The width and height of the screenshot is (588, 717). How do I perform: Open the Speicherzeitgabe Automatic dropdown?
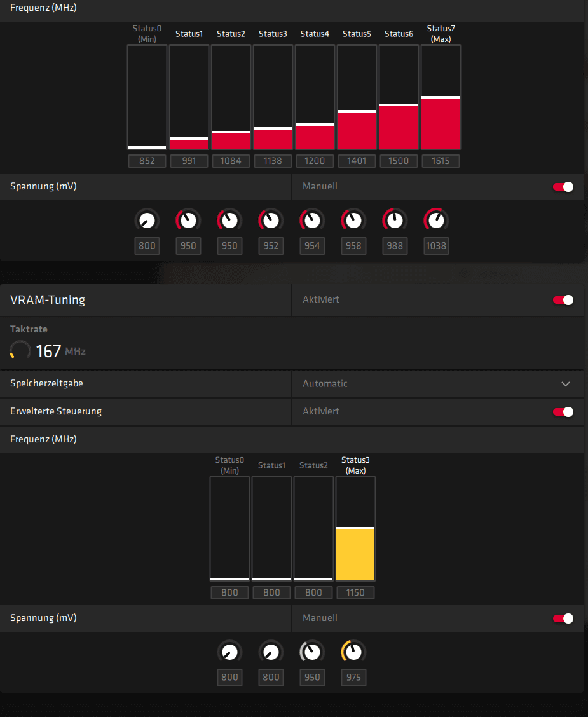point(437,384)
